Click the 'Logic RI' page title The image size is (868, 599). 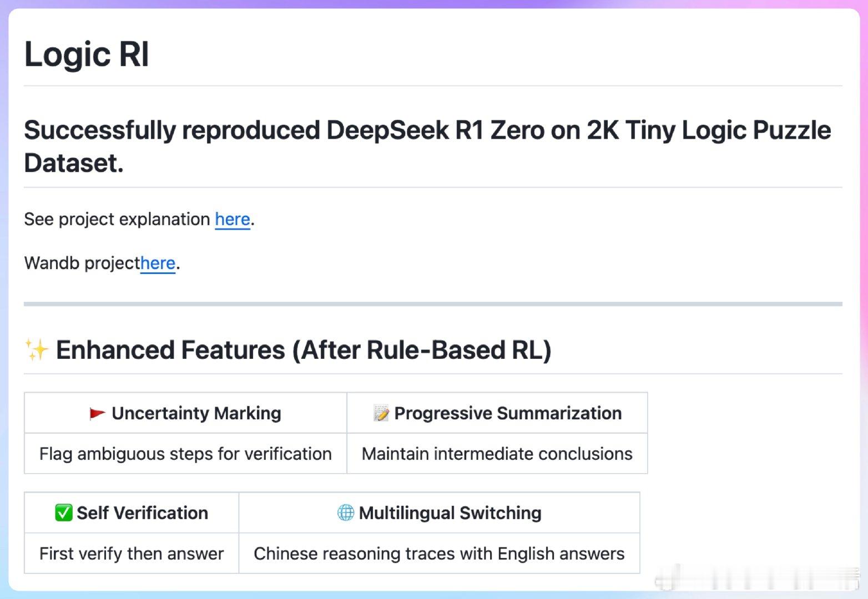click(x=87, y=54)
